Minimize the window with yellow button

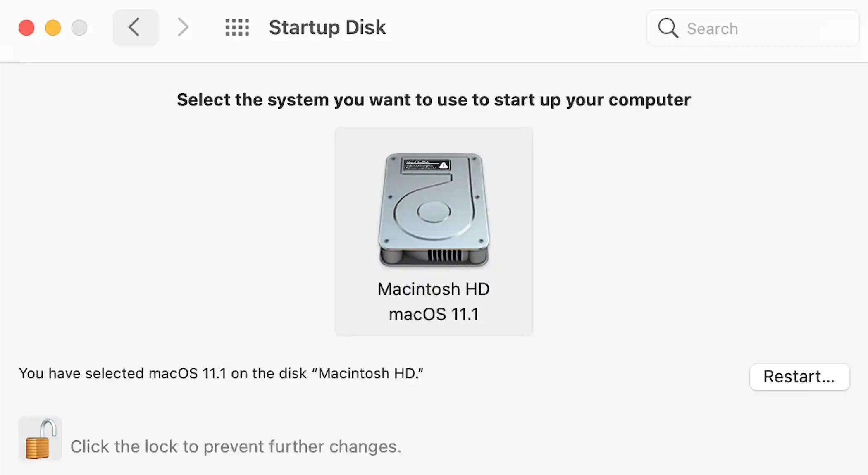53,28
